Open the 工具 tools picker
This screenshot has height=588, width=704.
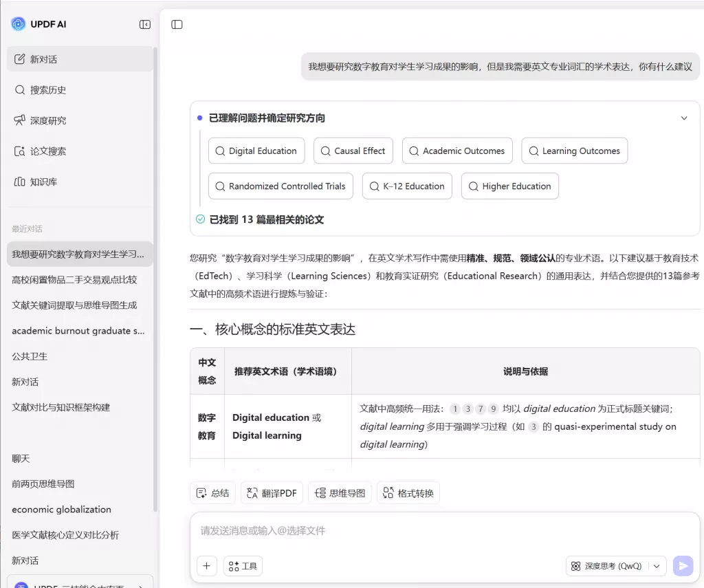tap(243, 565)
